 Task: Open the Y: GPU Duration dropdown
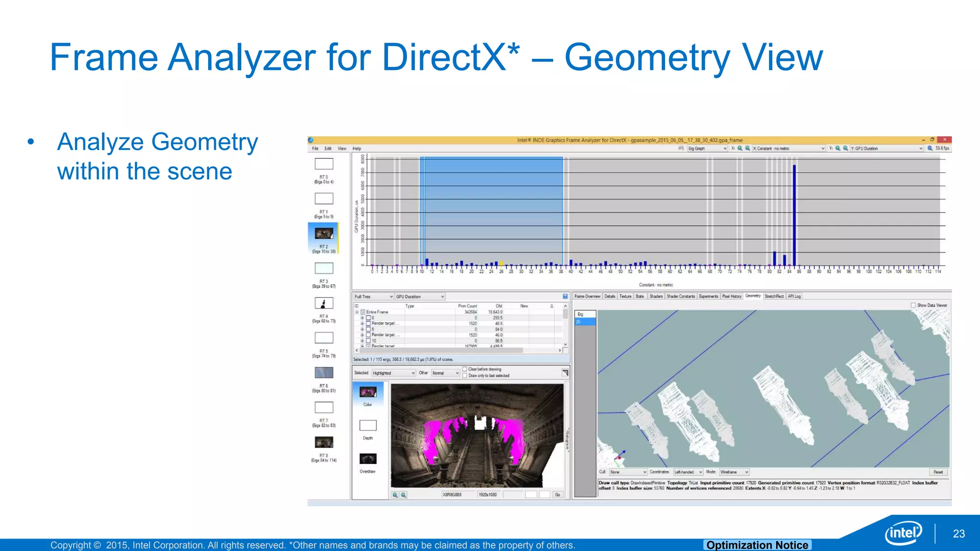887,148
